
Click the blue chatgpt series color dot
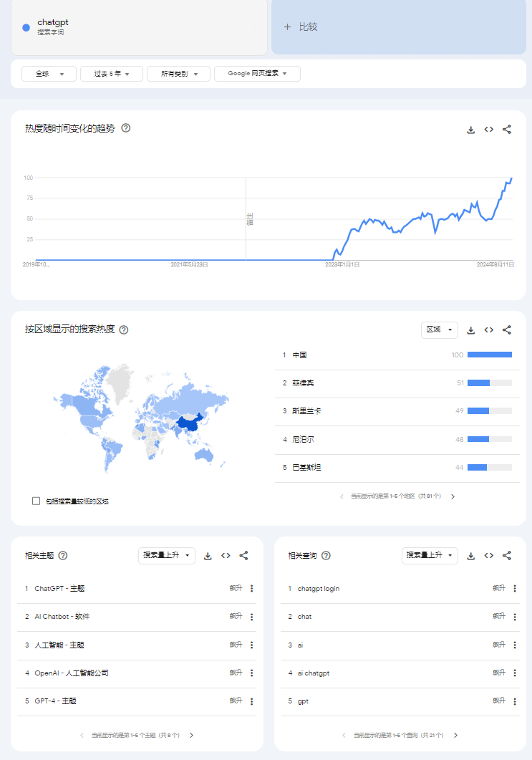[26, 28]
